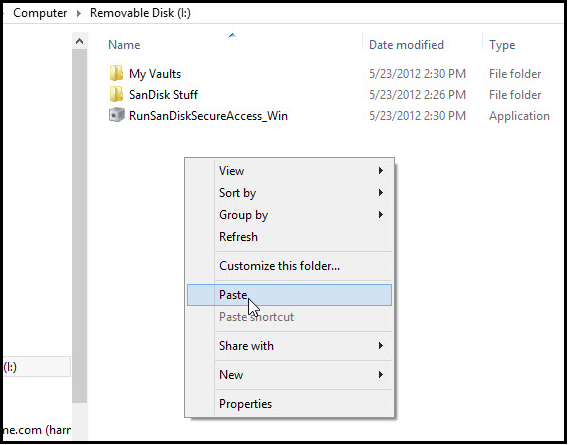Click the scroll up arrow in navigation pane
This screenshot has width=568, height=445.
[79, 41]
